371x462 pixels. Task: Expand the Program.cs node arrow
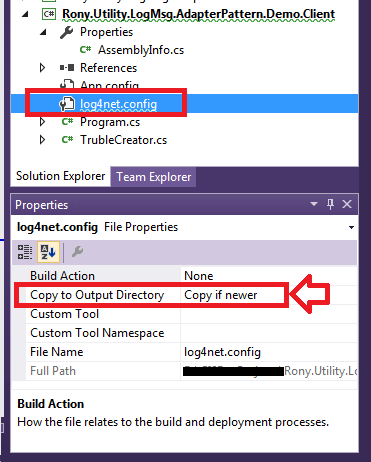[42, 122]
